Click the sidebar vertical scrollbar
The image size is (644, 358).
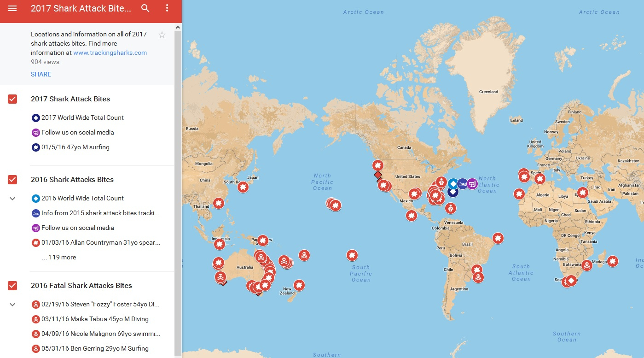(x=178, y=184)
